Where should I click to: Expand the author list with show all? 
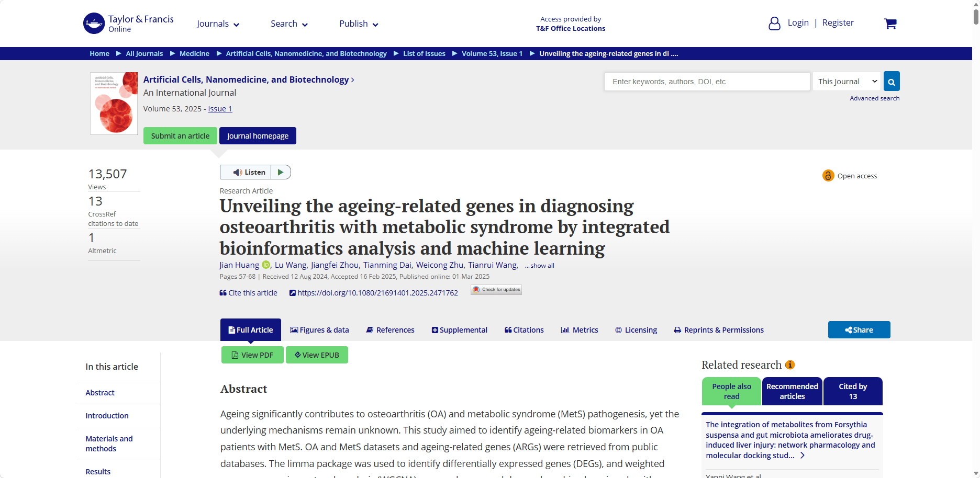(540, 266)
